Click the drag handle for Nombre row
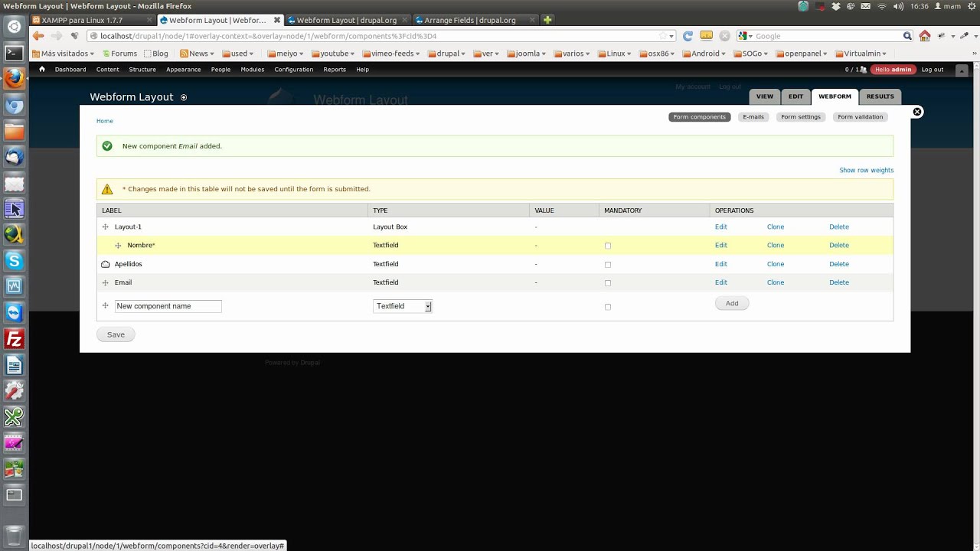980x551 pixels. pos(118,246)
